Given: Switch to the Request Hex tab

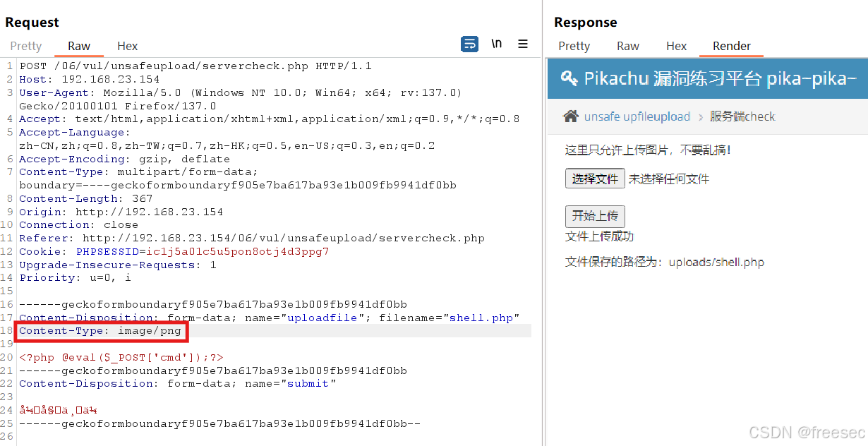Looking at the screenshot, I should click(128, 46).
